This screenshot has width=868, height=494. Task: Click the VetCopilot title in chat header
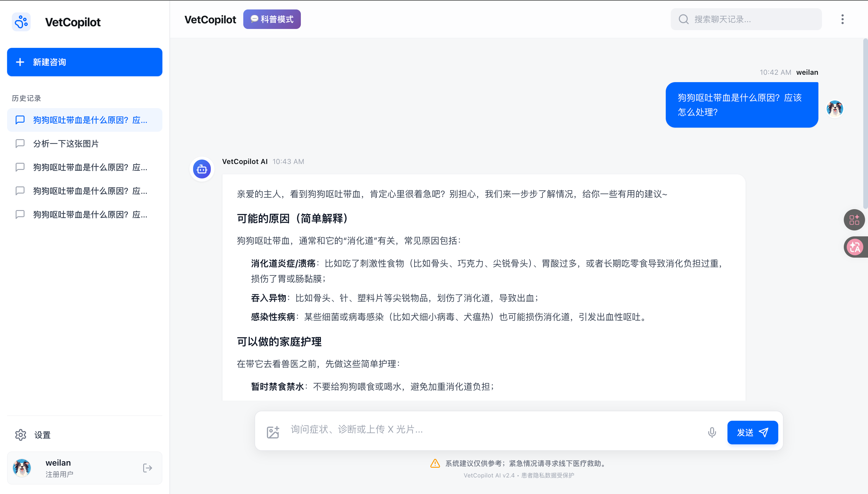click(210, 20)
